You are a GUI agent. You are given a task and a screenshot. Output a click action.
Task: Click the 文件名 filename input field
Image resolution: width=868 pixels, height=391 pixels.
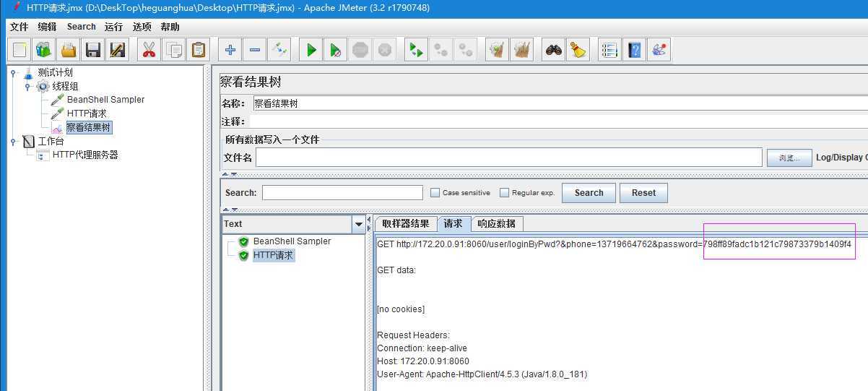[509, 158]
